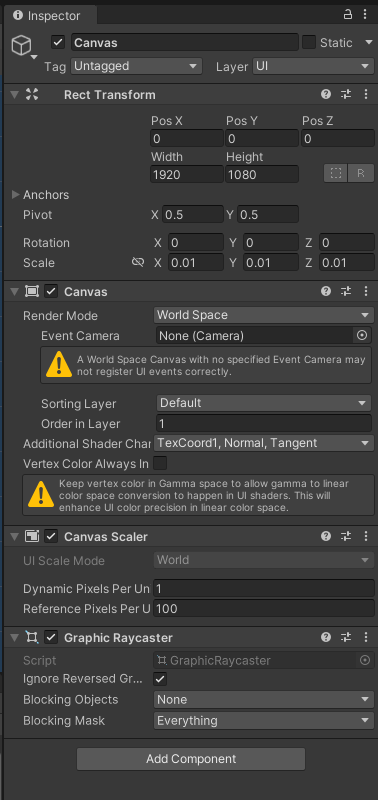Open Canvas Scaler context menu
This screenshot has width=378, height=800.
click(x=365, y=536)
